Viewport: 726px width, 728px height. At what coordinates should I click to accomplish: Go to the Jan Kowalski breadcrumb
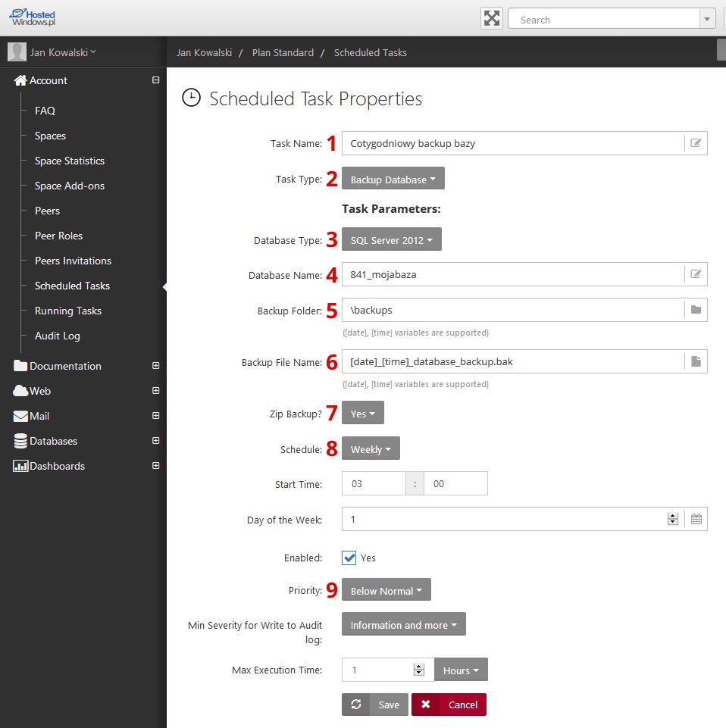(x=204, y=52)
